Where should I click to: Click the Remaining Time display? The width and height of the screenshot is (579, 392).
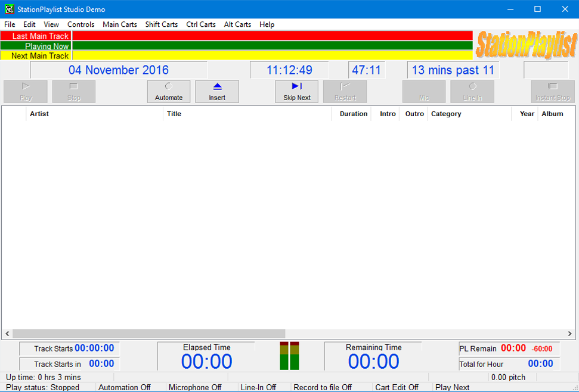[x=373, y=357]
